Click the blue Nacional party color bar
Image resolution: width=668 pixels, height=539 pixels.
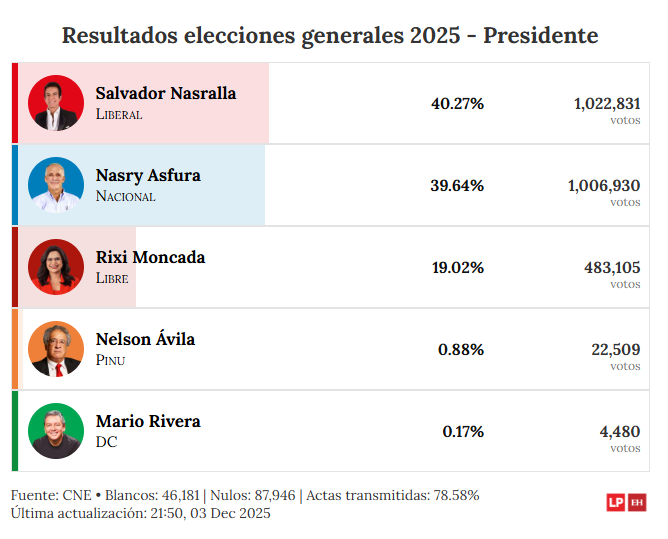coord(15,185)
